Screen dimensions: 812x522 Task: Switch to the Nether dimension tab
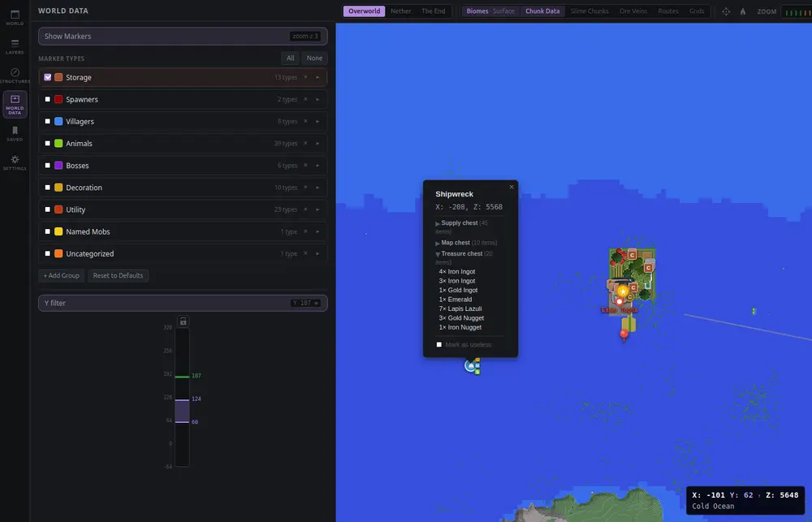(401, 11)
